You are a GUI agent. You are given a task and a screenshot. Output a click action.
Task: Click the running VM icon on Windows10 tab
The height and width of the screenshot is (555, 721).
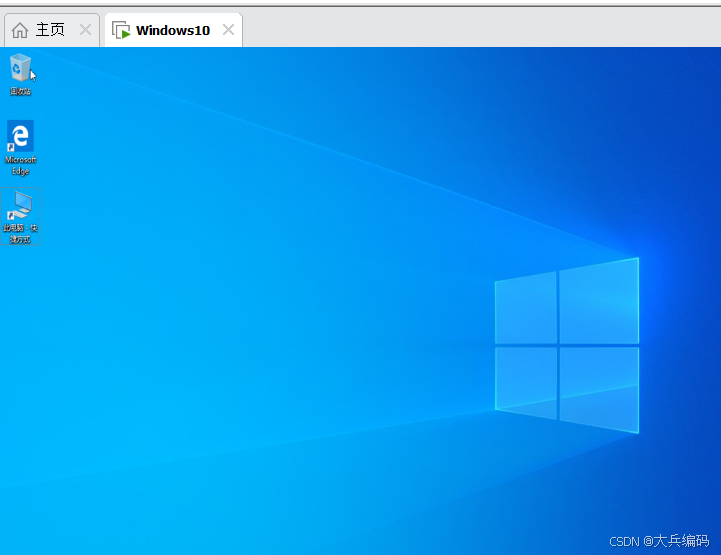[x=121, y=30]
